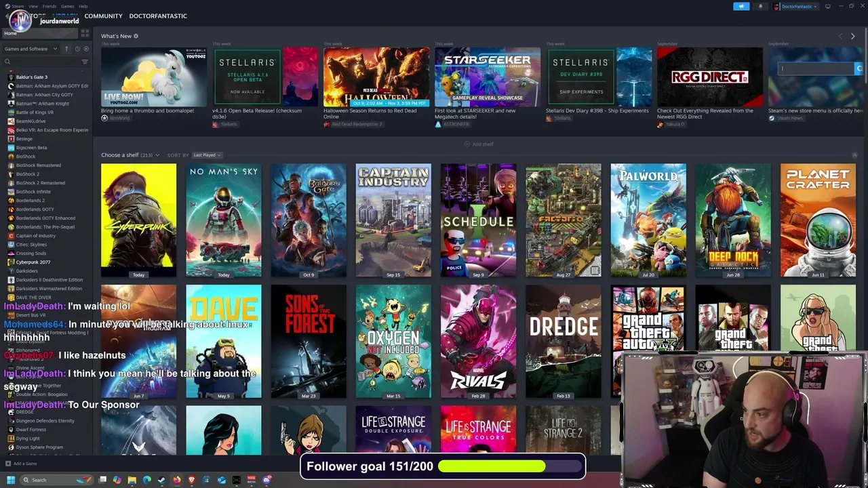This screenshot has width=868, height=488.
Task: Click Windows taskbar Search box
Action: coord(56,480)
